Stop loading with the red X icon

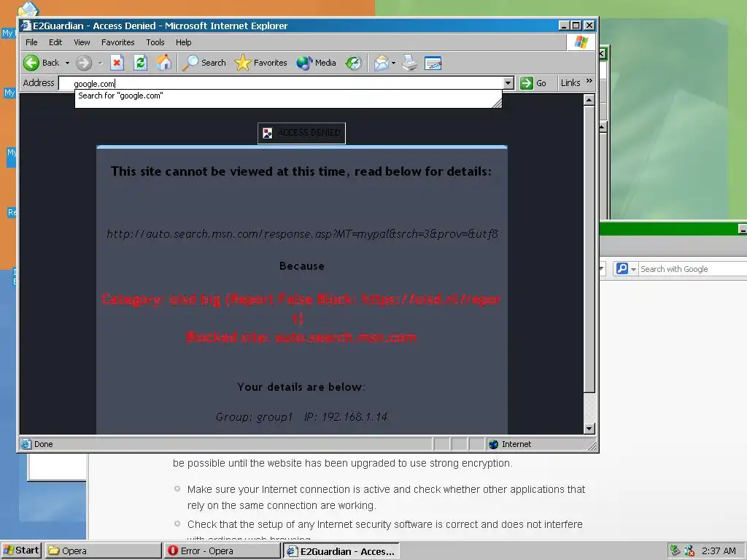pyautogui.click(x=117, y=63)
